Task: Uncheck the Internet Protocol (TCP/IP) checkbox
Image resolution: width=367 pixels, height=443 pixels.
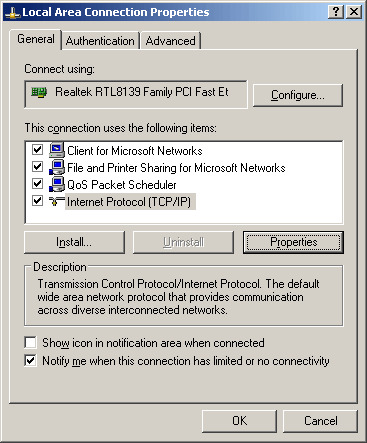Action: point(37,201)
